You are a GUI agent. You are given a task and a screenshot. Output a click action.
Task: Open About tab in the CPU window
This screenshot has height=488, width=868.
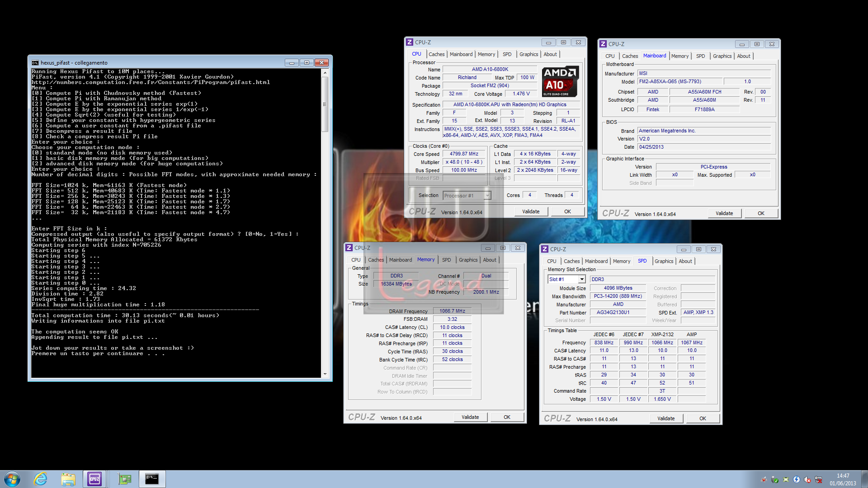(x=550, y=54)
